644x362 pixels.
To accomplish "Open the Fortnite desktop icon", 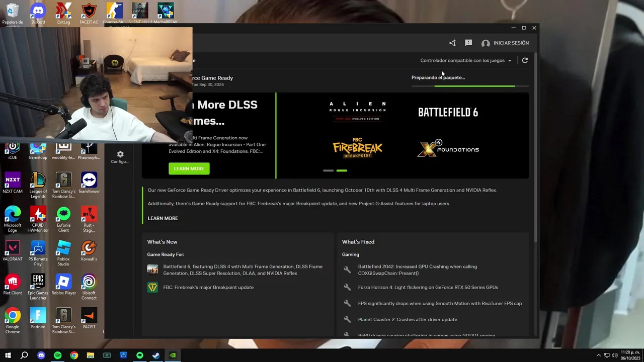I will tap(38, 318).
